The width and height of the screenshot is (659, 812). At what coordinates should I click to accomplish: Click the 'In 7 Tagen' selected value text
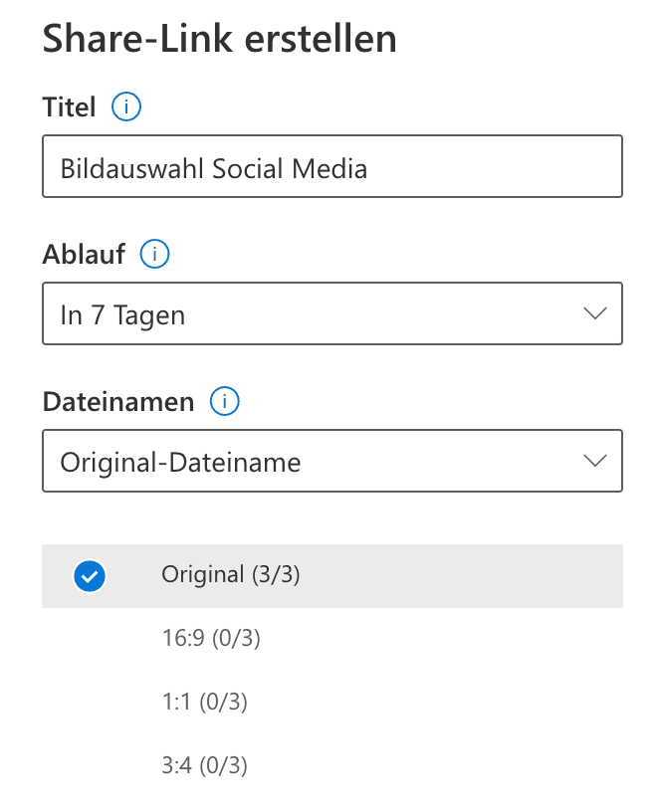tap(122, 315)
